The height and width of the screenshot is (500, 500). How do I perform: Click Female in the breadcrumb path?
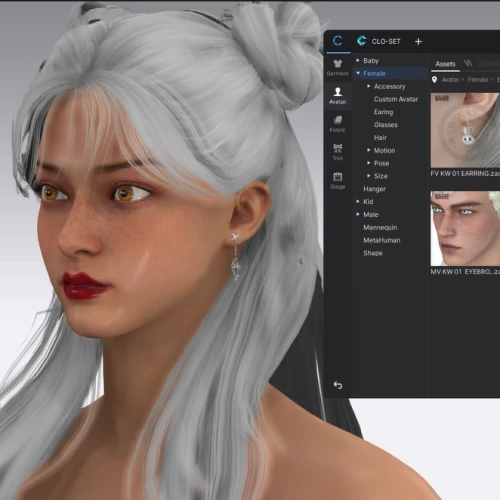[478, 80]
